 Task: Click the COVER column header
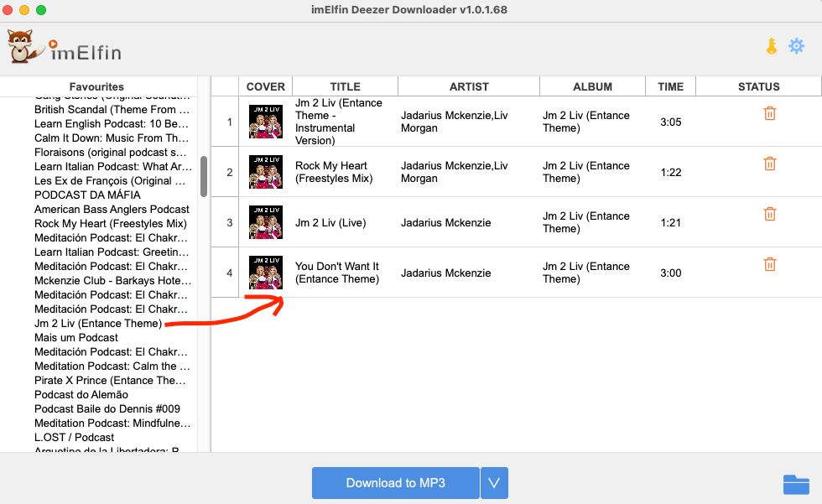point(266,86)
